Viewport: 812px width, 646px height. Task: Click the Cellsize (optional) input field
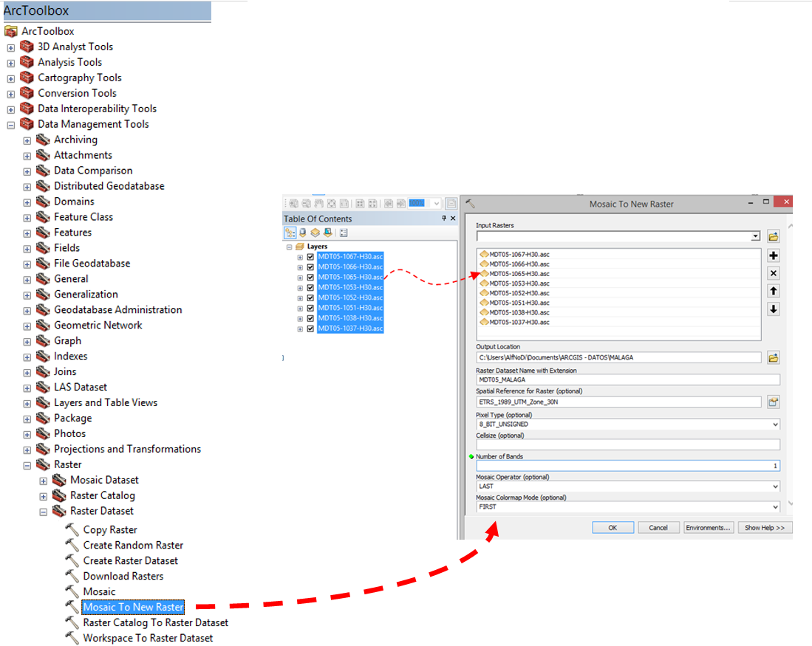coord(627,444)
